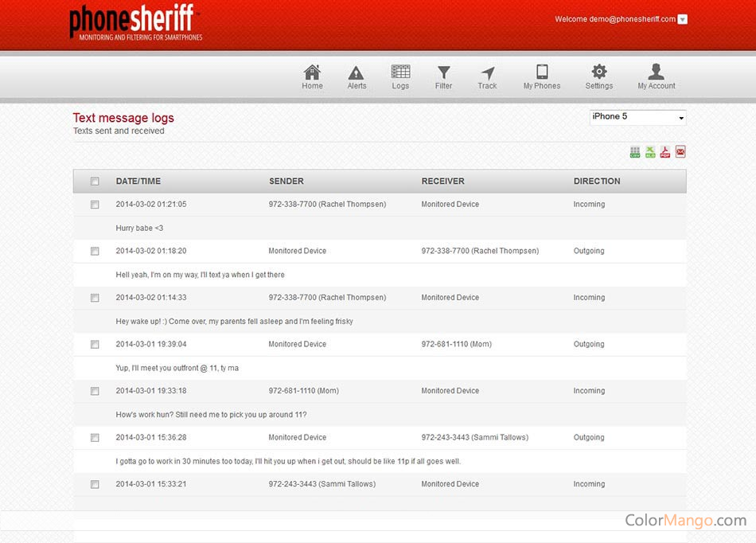
Task: Check the box for the 01:21:05 message
Action: pos(95,205)
